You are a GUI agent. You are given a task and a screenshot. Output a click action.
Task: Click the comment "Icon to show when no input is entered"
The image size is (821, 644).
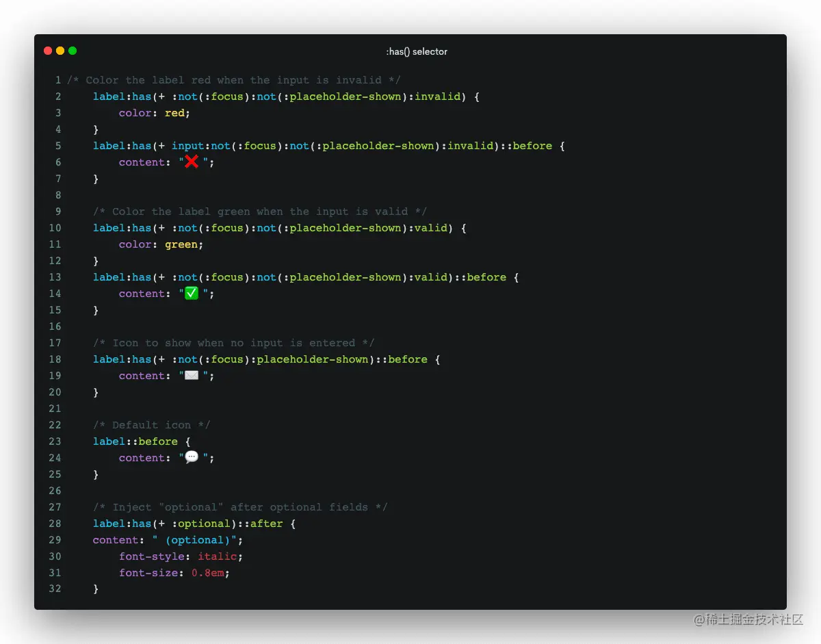[x=234, y=343]
